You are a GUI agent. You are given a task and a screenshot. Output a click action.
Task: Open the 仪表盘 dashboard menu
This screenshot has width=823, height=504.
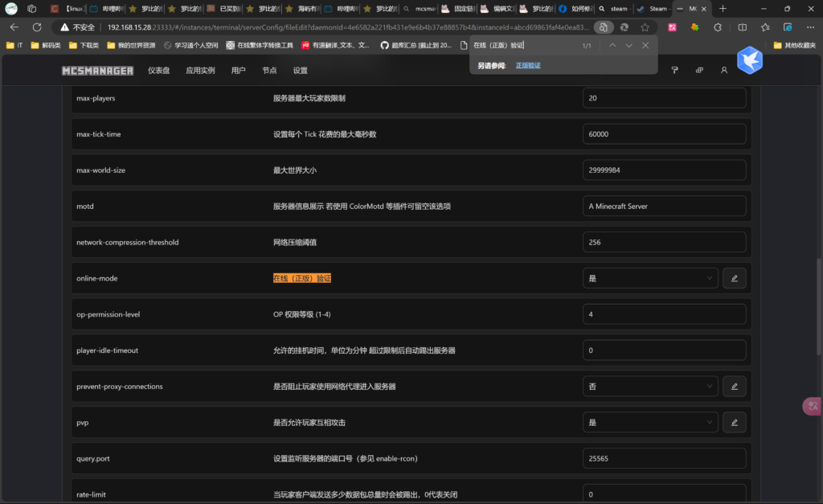pos(158,71)
